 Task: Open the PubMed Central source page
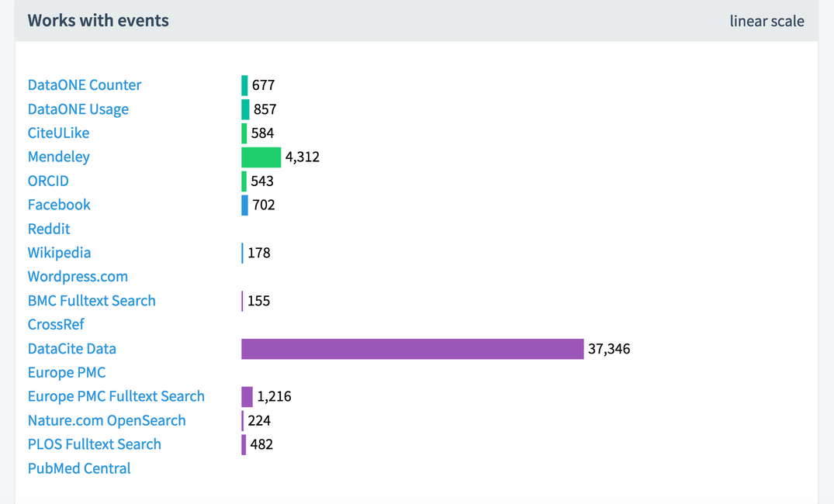pyautogui.click(x=79, y=468)
